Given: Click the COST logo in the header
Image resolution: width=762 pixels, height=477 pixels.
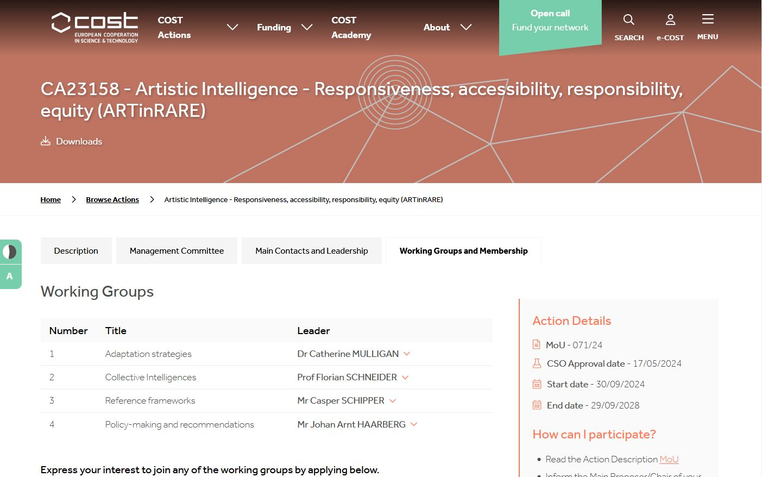Looking at the screenshot, I should point(95,28).
